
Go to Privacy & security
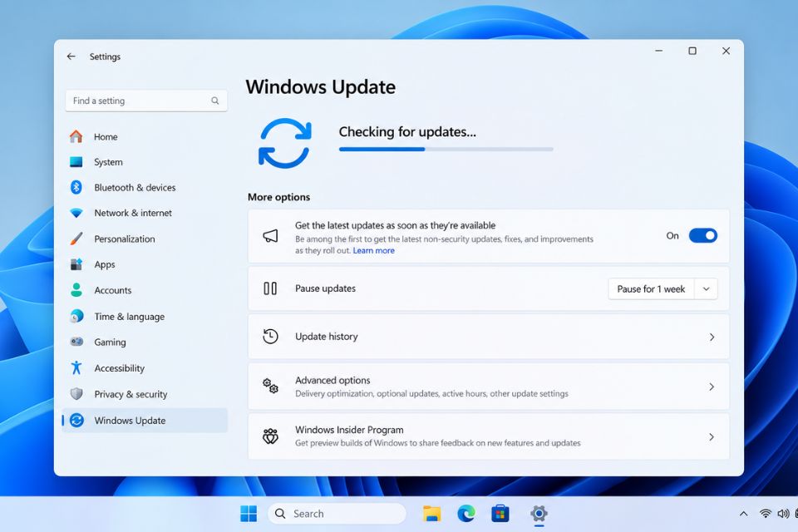click(x=144, y=394)
